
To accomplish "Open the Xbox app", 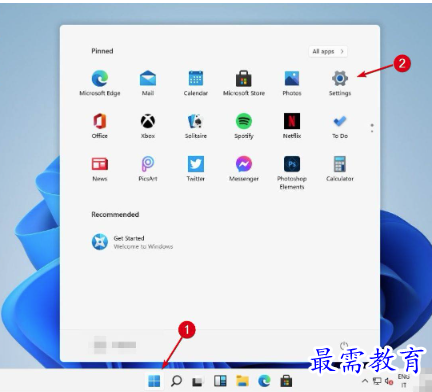I will (x=148, y=126).
